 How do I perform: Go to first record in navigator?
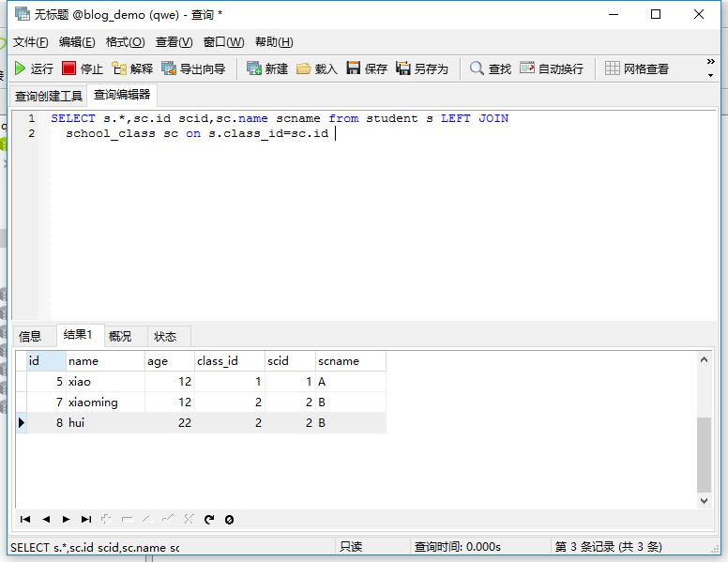(x=25, y=519)
